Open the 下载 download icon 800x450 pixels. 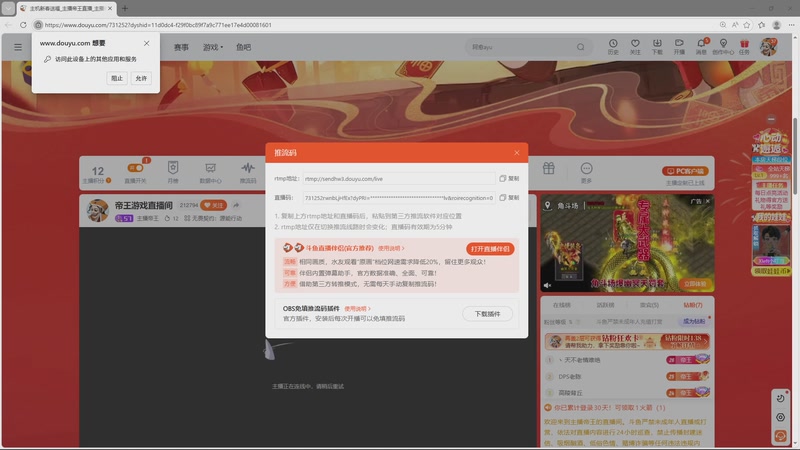click(x=657, y=46)
